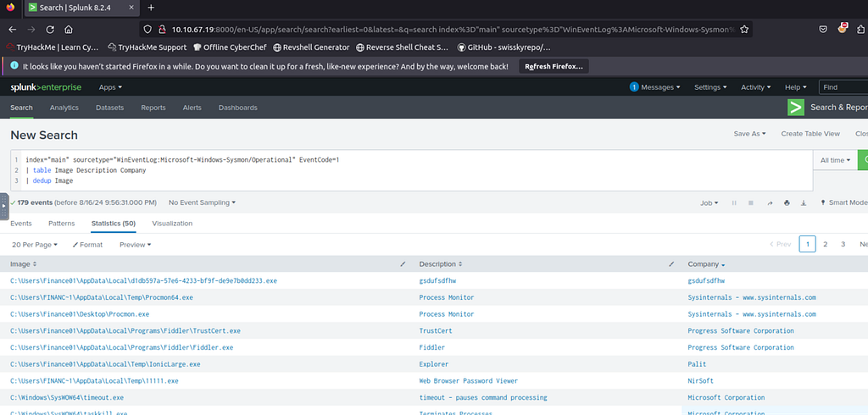Open the All time range picker
The height and width of the screenshot is (415, 868).
pos(835,160)
